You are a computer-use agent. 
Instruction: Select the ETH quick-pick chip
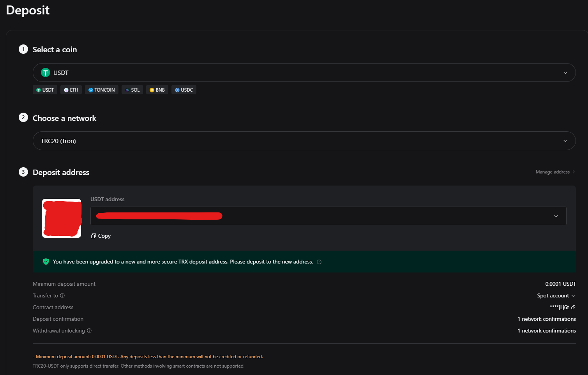(71, 90)
